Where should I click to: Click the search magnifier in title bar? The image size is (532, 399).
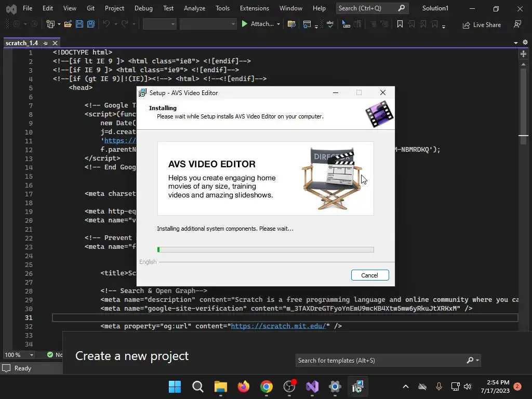[x=402, y=8]
